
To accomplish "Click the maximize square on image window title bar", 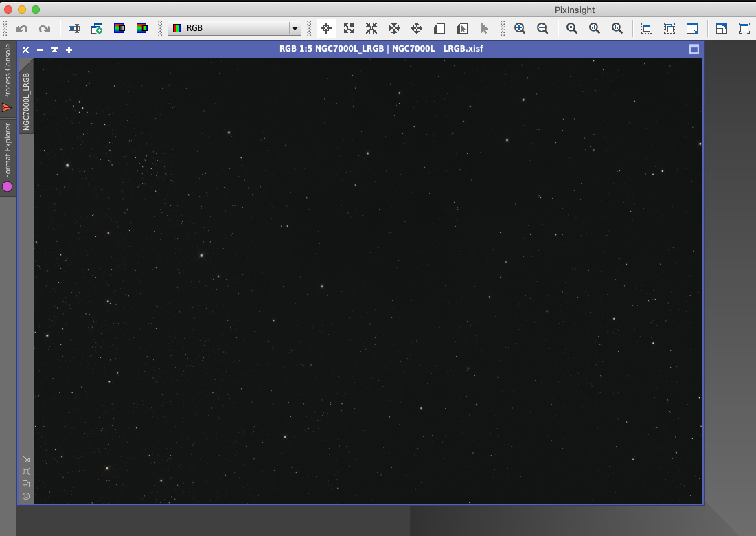I will [x=694, y=49].
